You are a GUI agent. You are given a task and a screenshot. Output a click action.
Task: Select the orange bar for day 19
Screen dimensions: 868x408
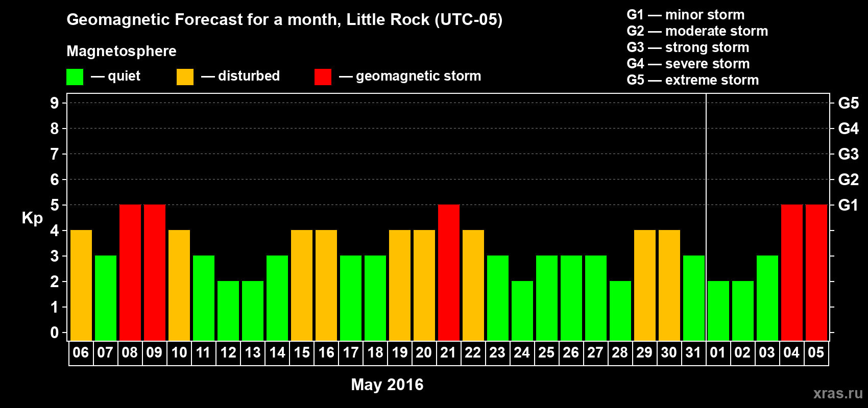tap(400, 286)
